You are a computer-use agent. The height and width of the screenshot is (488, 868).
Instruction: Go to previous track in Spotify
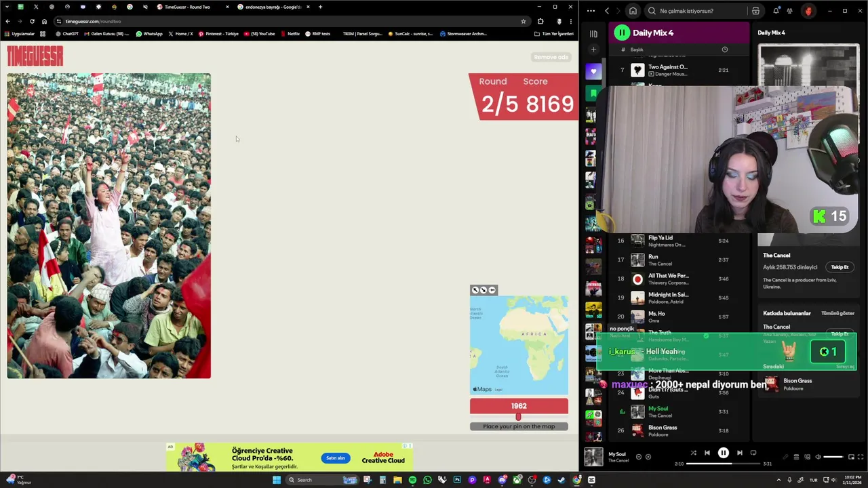(707, 453)
